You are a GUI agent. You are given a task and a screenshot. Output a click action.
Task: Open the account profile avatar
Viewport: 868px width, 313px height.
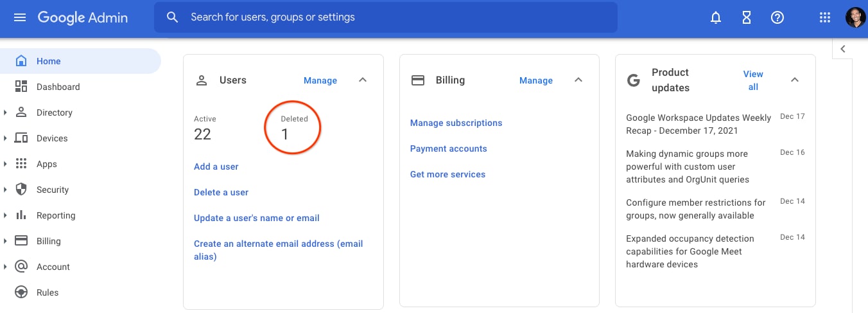tap(855, 17)
